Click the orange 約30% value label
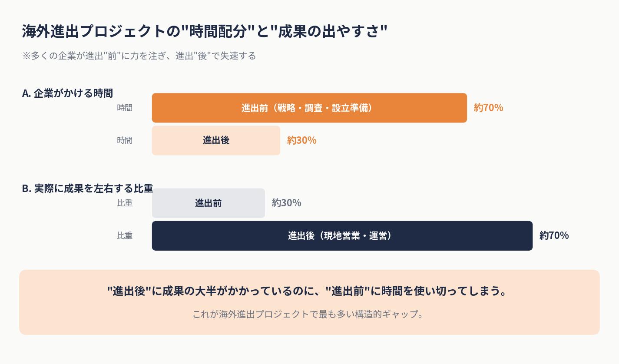Image resolution: width=619 pixels, height=364 pixels. (x=301, y=140)
